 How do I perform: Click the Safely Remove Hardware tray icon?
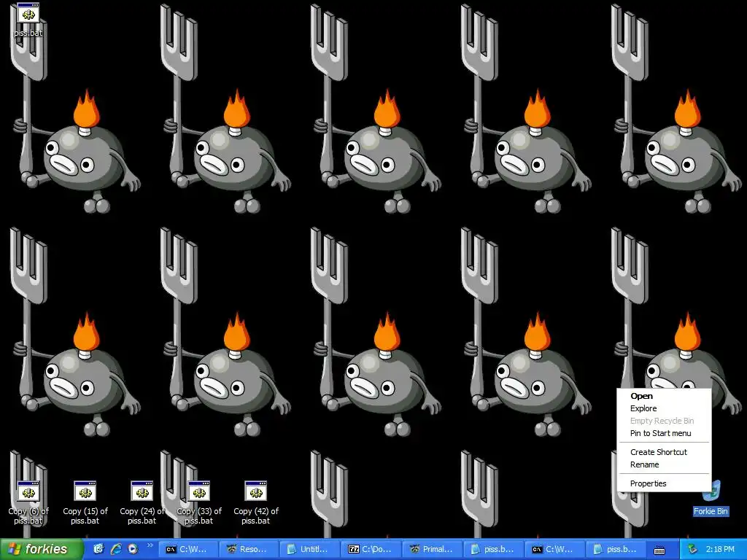(692, 550)
